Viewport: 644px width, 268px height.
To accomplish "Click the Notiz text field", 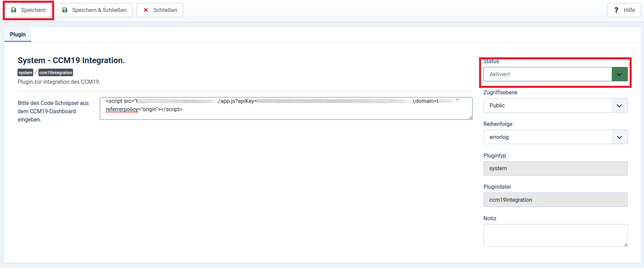I will coord(556,235).
